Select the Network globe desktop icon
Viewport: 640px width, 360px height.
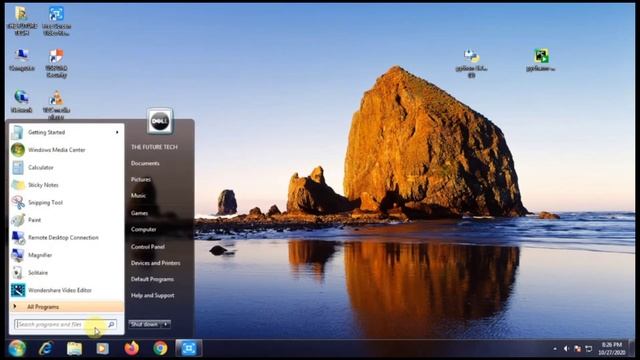[x=22, y=101]
